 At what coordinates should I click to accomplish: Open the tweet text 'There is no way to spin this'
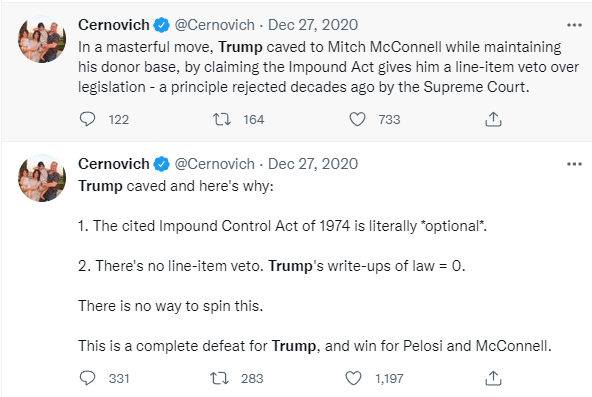(x=171, y=306)
